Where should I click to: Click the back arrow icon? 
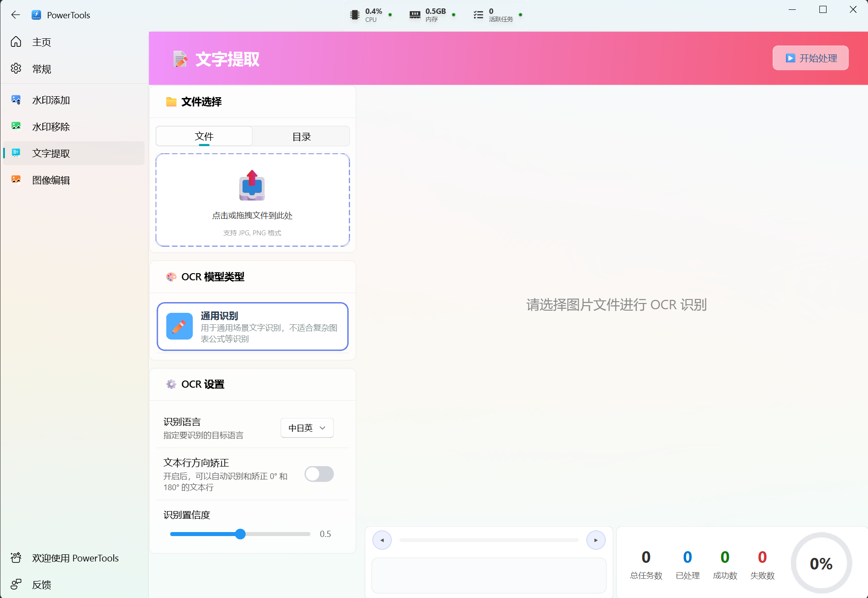16,15
